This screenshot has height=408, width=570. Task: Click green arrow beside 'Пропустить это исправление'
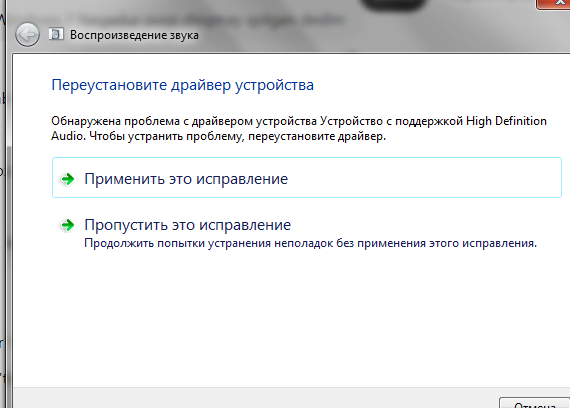pyautogui.click(x=68, y=225)
